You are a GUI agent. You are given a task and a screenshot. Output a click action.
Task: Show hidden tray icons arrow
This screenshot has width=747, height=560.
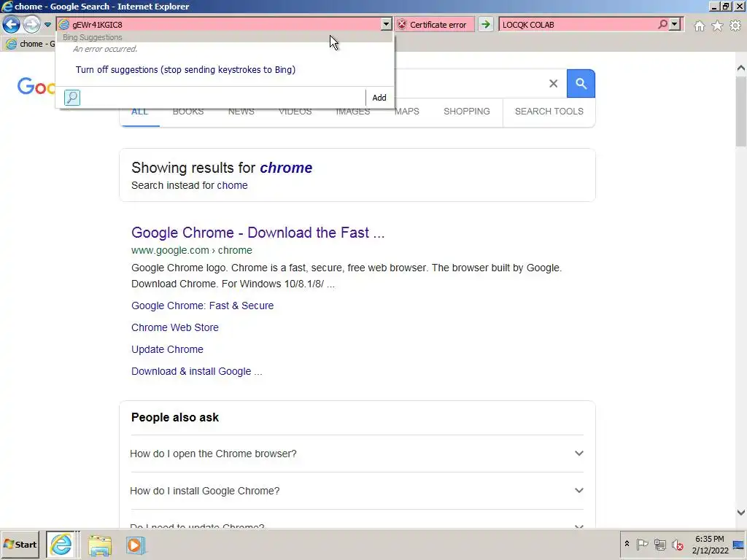coord(627,544)
